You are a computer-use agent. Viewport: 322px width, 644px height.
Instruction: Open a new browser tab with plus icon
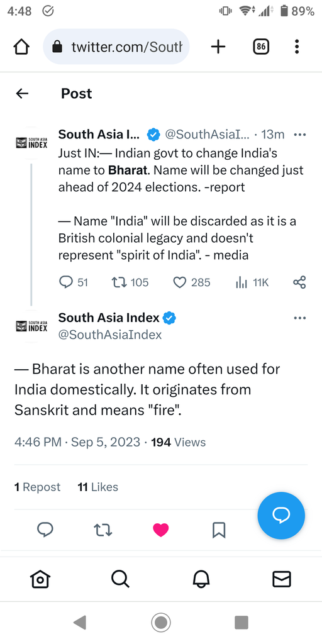pyautogui.click(x=218, y=47)
